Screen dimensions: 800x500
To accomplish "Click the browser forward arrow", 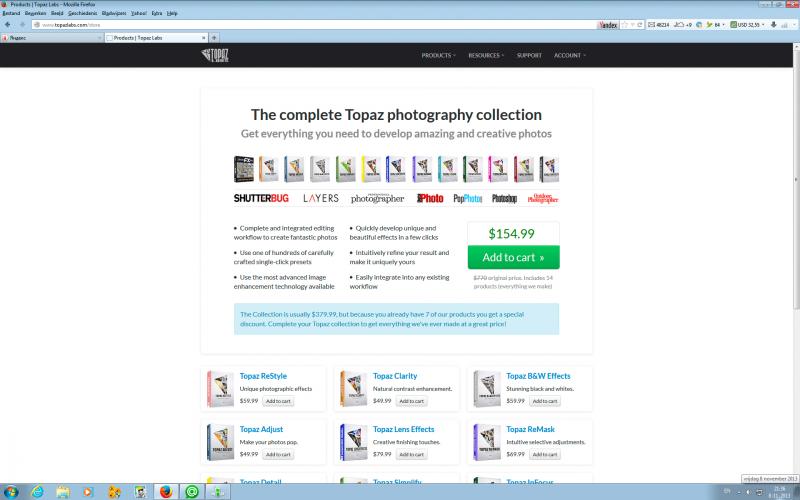I will pyautogui.click(x=22, y=24).
